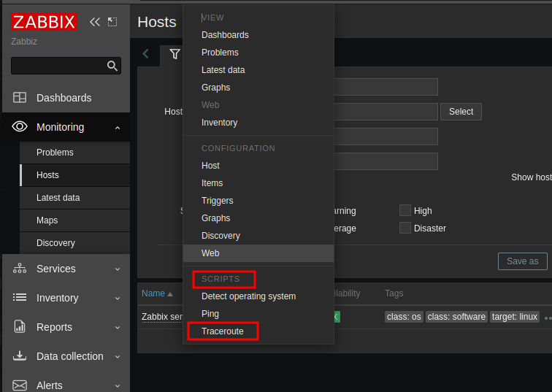The image size is (552, 392).
Task: Collapse the Monitoring menu chevron
Action: [x=118, y=128]
